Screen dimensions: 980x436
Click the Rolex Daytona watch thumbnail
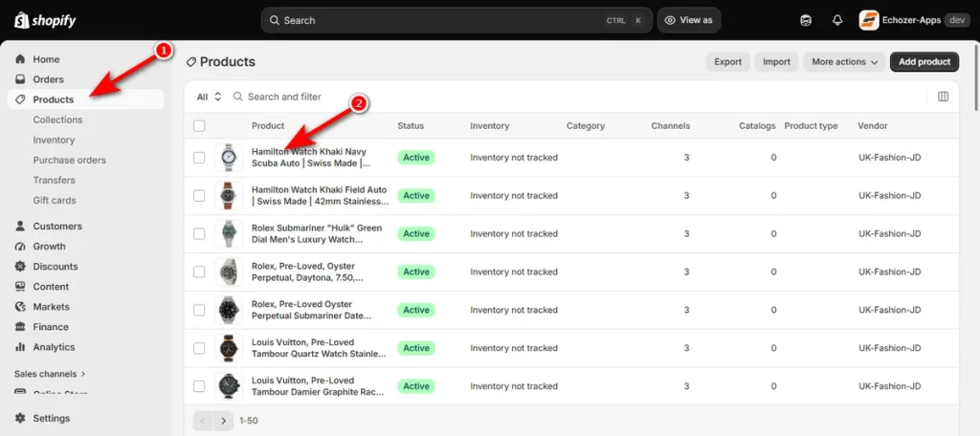[x=228, y=272]
